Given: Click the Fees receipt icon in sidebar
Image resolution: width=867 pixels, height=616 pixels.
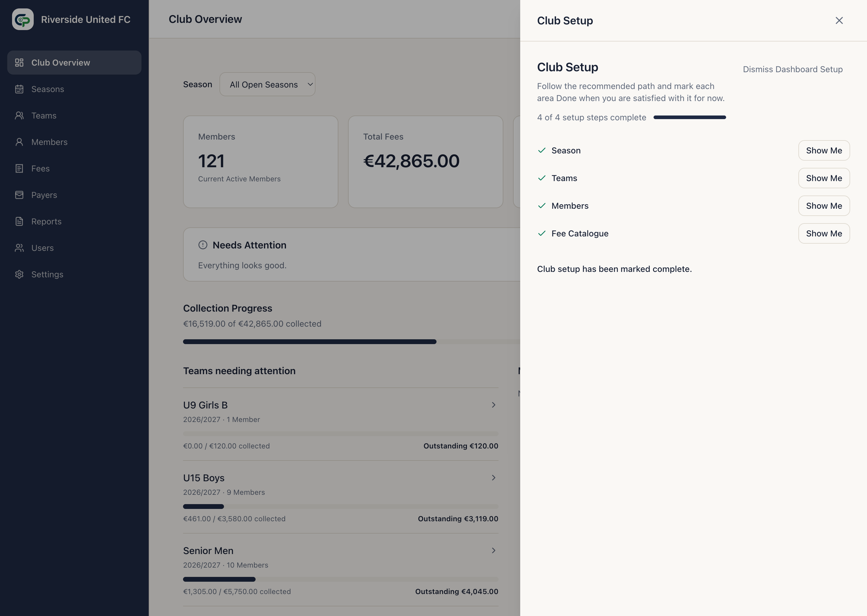Looking at the screenshot, I should click(x=19, y=168).
